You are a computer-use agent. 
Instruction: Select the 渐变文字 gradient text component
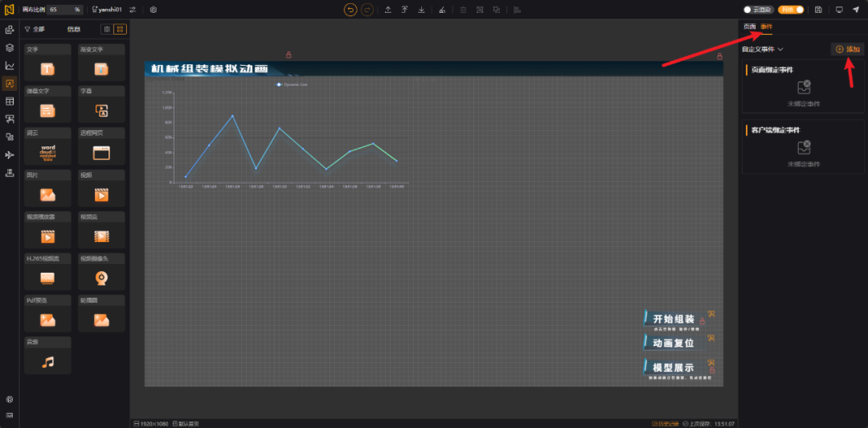pos(101,63)
